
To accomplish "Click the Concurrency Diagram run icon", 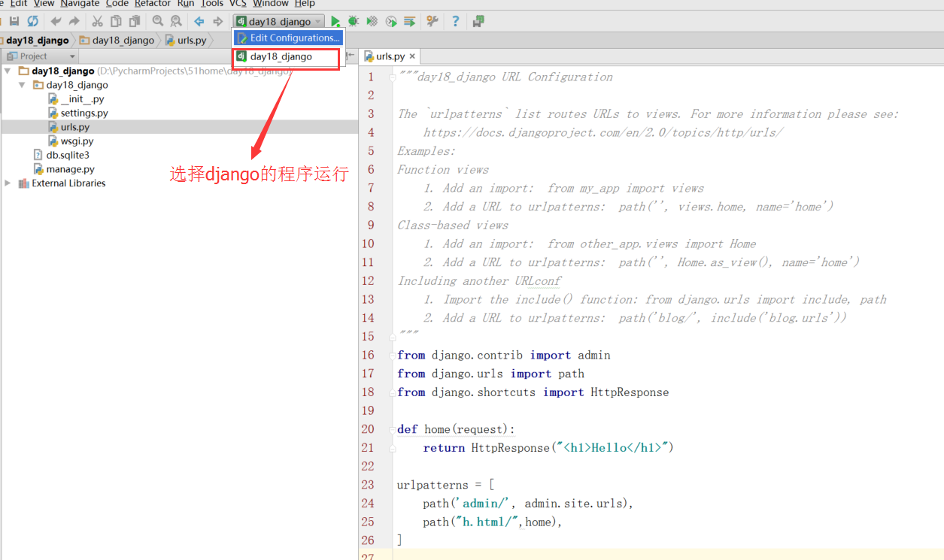I will tap(409, 22).
